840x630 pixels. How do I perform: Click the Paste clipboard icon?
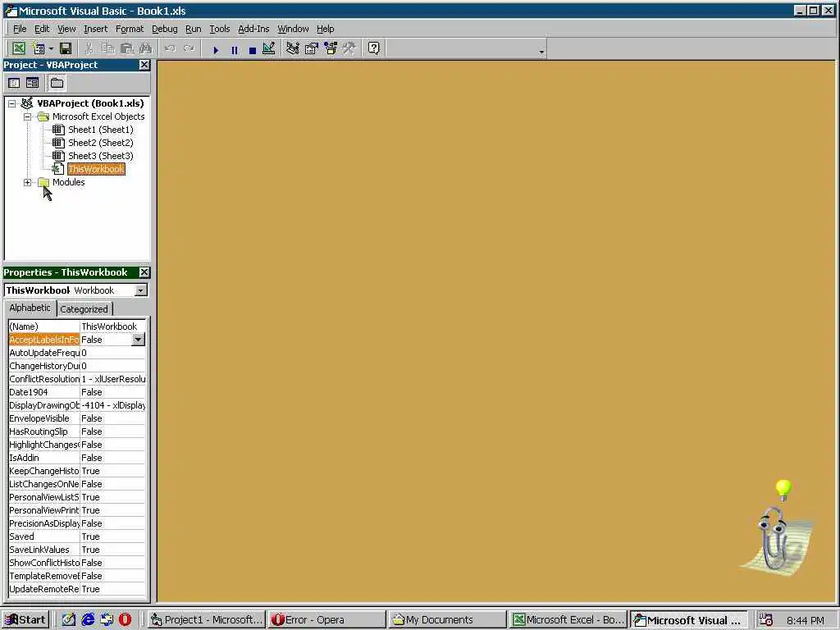127,48
